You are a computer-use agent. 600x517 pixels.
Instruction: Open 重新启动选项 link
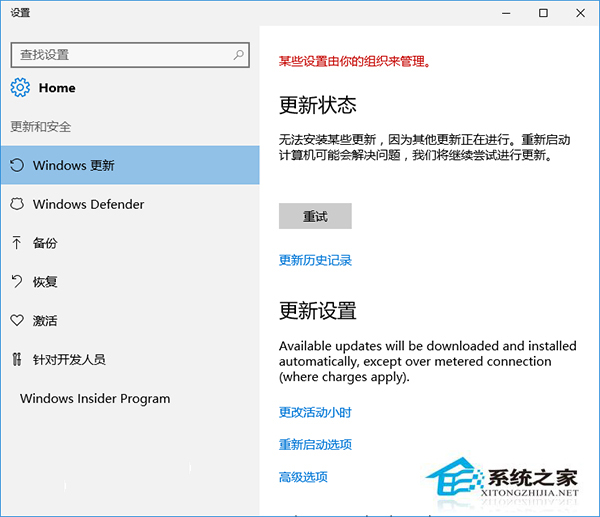pos(315,444)
